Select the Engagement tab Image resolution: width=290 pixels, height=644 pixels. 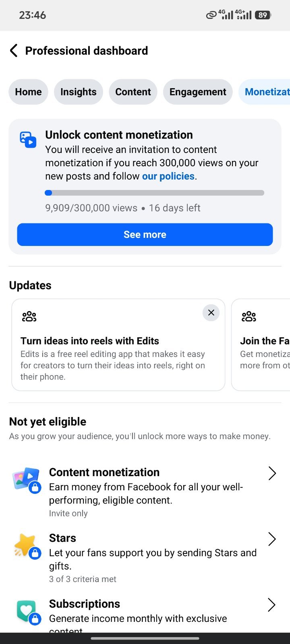pos(198,92)
